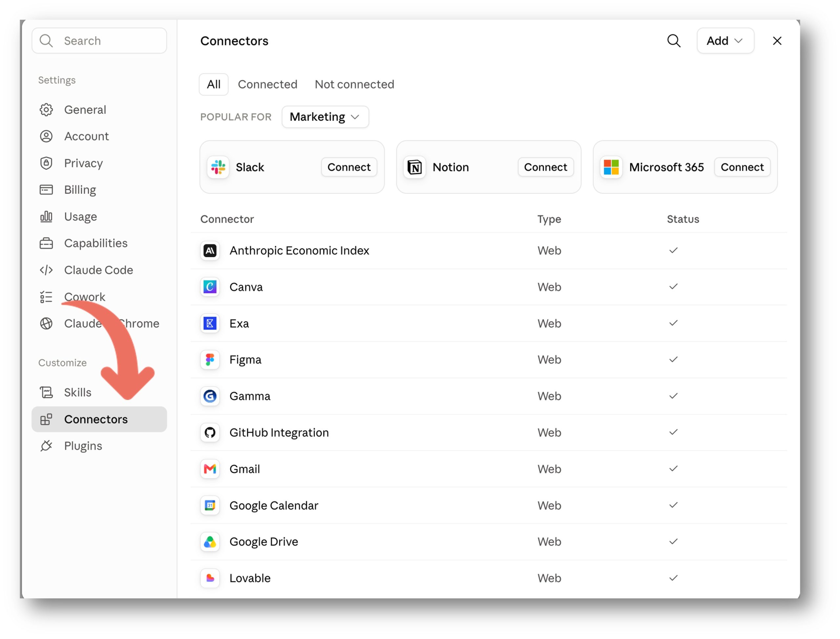840x639 pixels.
Task: Open the Skills page
Action: coord(99,392)
